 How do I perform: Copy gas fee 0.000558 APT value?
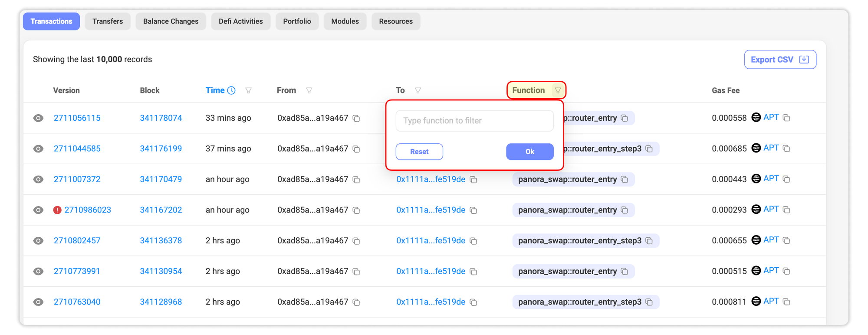tap(786, 118)
